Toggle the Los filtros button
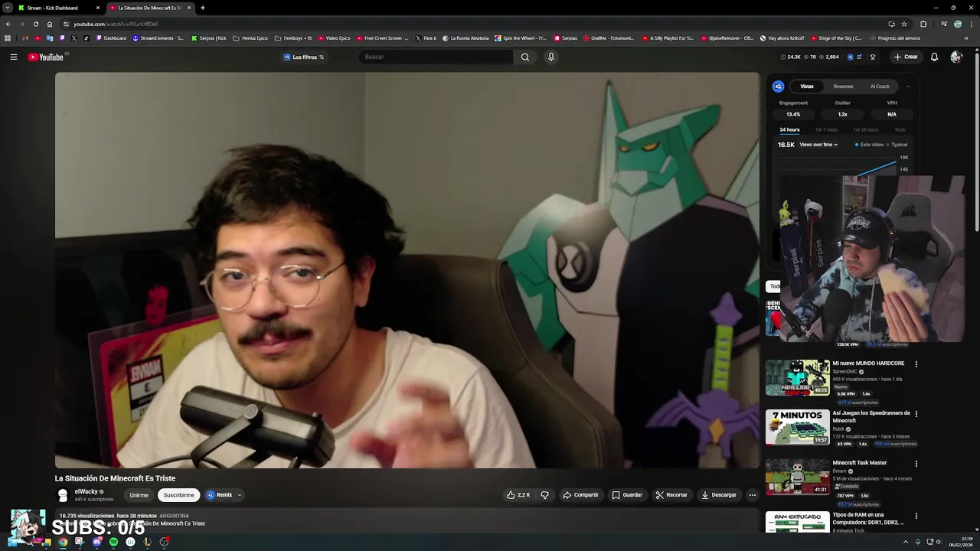Viewport: 980px width, 551px height. (x=304, y=57)
